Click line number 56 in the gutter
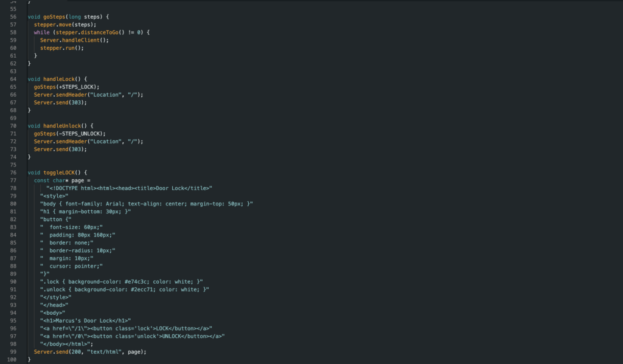The height and width of the screenshot is (364, 623). click(13, 16)
